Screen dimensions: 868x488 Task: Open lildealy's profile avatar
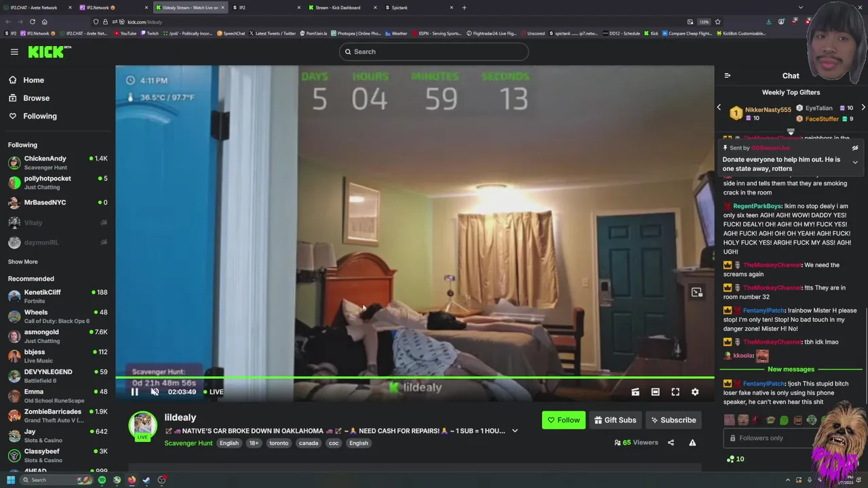click(142, 425)
